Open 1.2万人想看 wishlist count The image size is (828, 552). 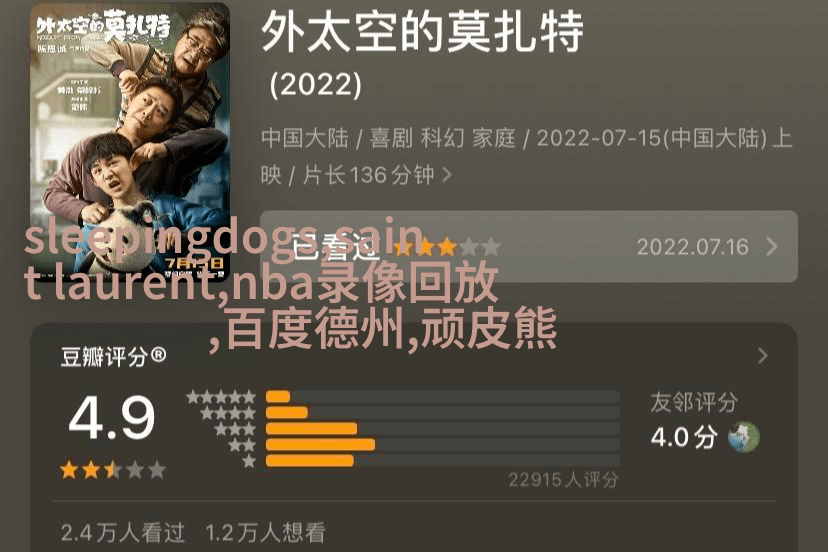(x=265, y=533)
